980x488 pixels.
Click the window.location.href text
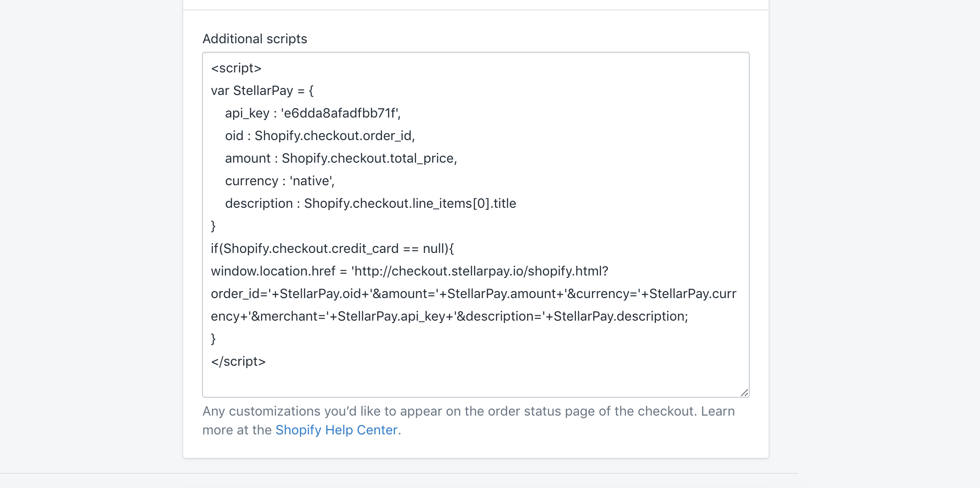(x=273, y=271)
